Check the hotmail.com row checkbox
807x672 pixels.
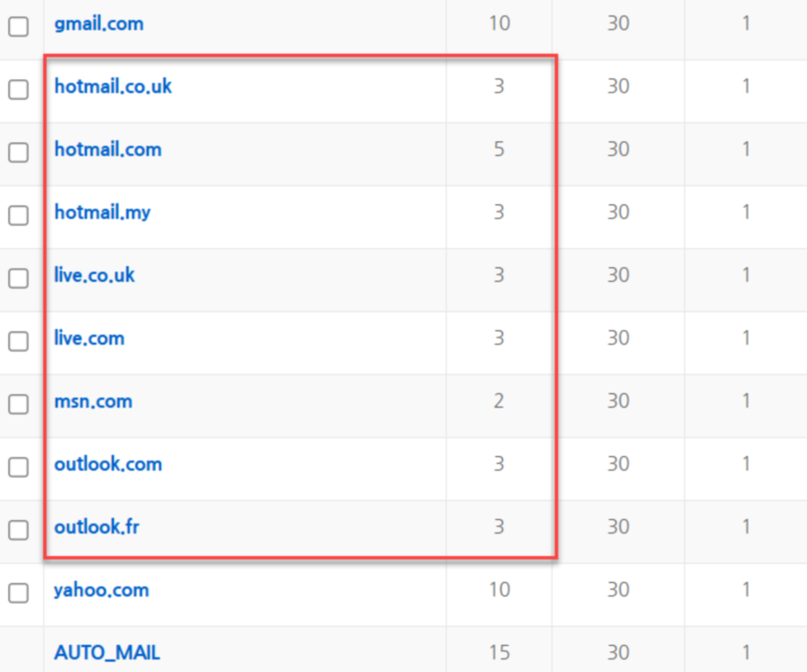19,152
